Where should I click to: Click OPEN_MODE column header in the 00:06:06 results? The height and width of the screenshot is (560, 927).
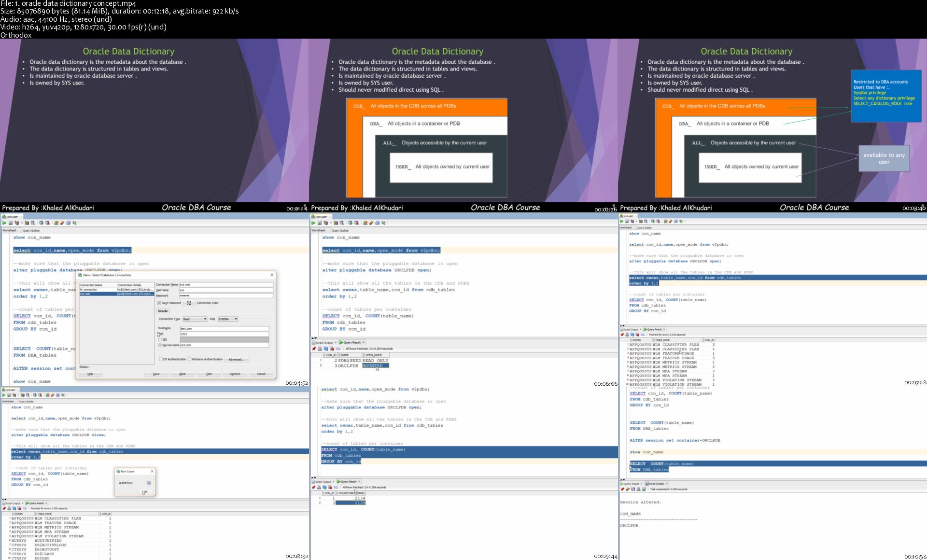pos(375,355)
